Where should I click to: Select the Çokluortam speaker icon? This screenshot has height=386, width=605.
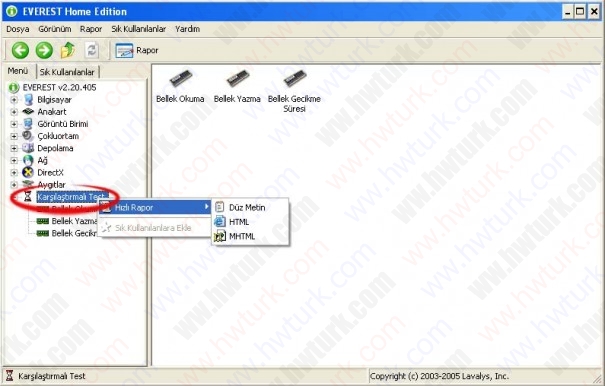coord(28,136)
